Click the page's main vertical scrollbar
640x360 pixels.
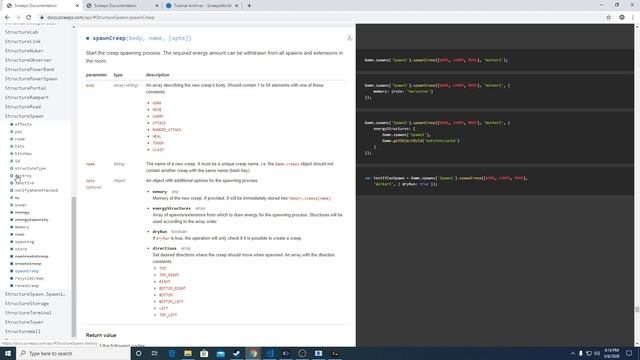pos(637,309)
